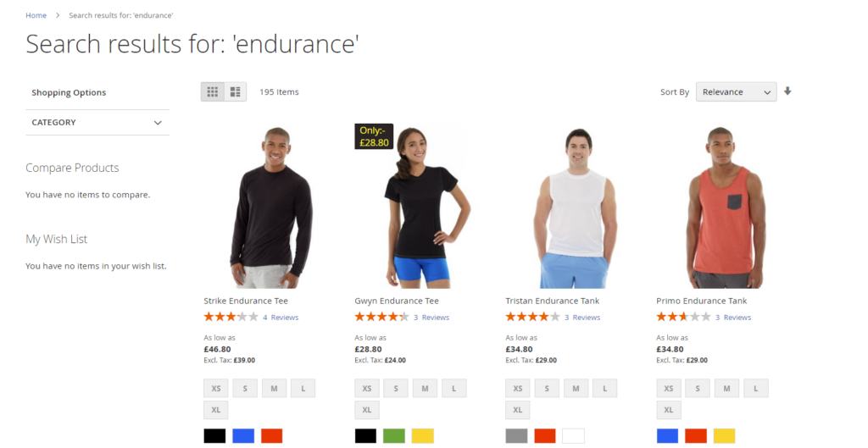The image size is (868, 448).
Task: Click the Primo Endurance Tank star rating
Action: (x=684, y=317)
